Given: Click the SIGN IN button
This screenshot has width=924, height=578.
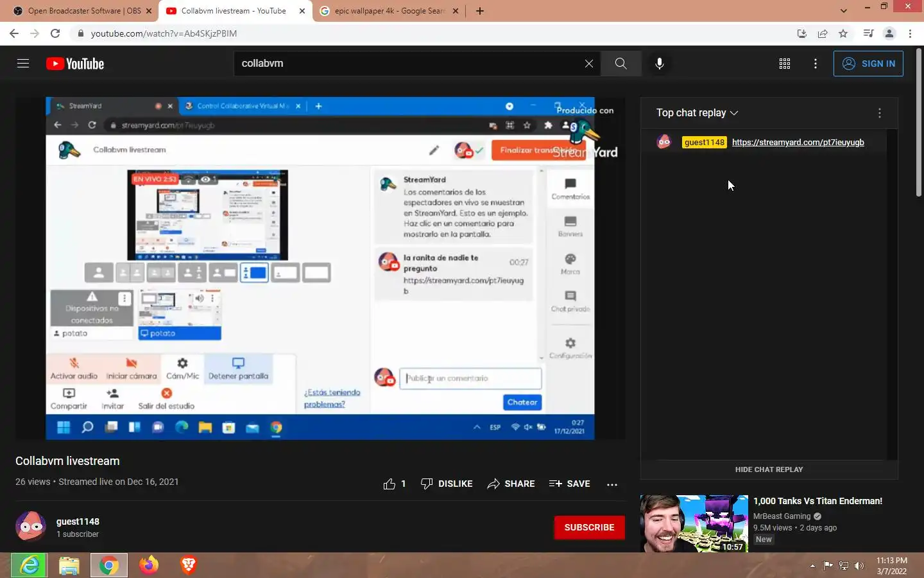Looking at the screenshot, I should (x=868, y=64).
